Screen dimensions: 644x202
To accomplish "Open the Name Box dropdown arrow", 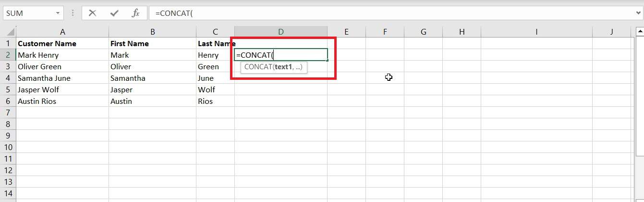I will coord(58,13).
